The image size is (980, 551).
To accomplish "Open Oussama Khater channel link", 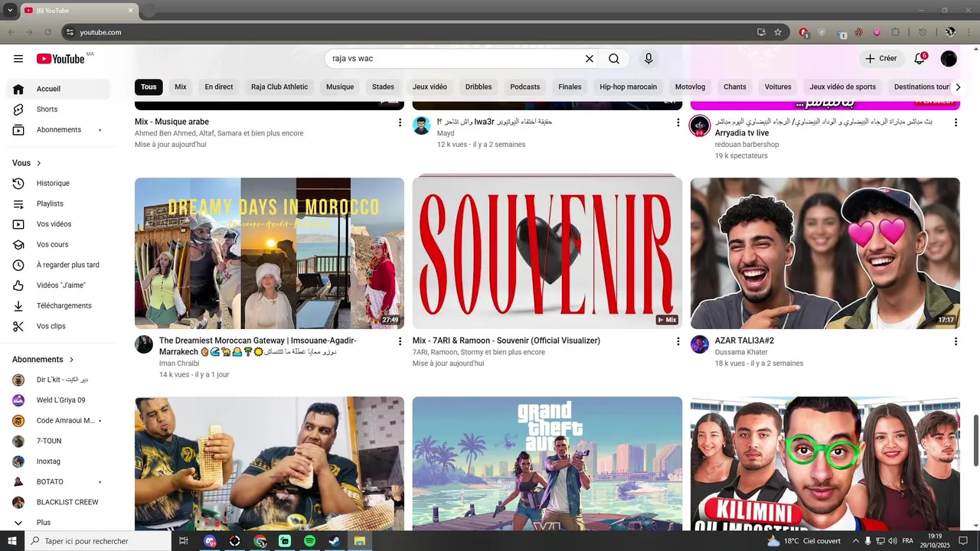I will point(741,353).
